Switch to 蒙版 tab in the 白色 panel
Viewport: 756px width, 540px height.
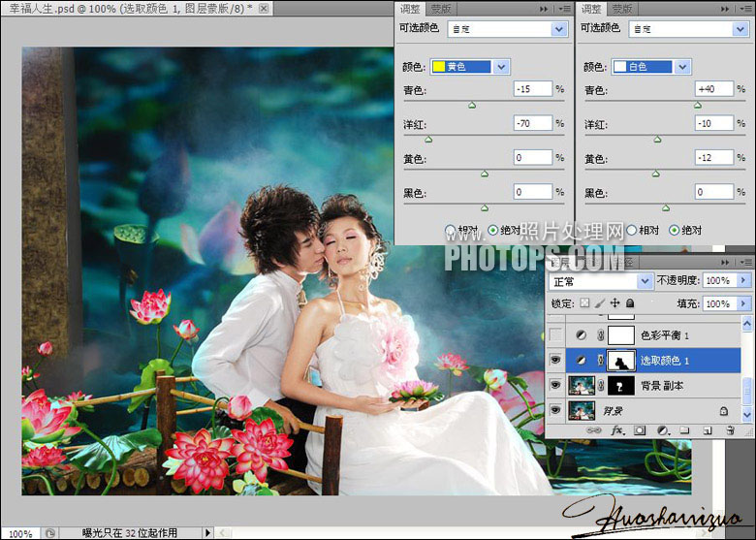point(621,9)
